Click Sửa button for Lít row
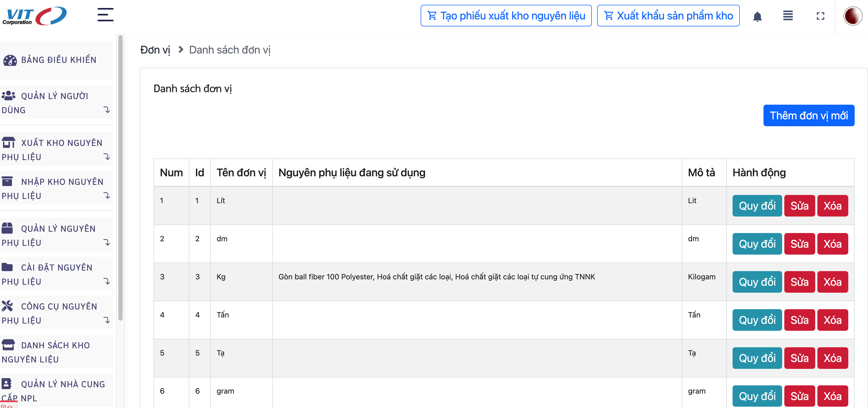 coord(799,206)
